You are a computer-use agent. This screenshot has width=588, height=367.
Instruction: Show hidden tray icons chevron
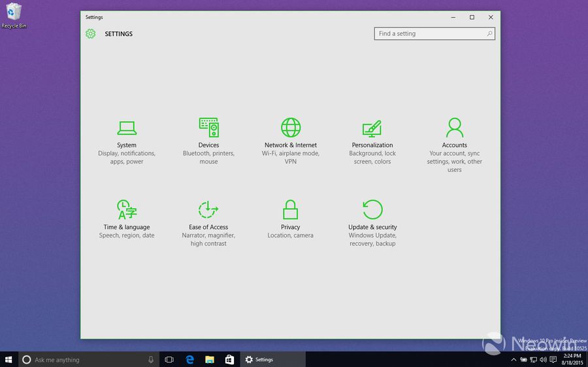coord(514,360)
